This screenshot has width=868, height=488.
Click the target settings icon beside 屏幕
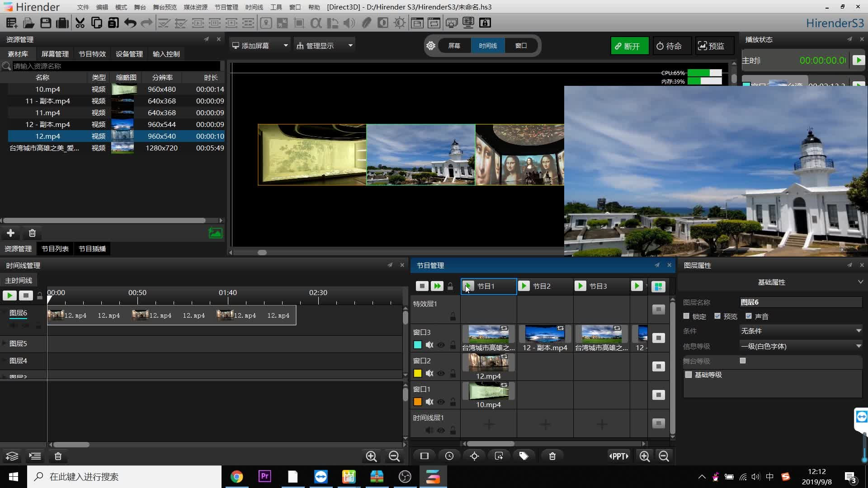point(431,46)
